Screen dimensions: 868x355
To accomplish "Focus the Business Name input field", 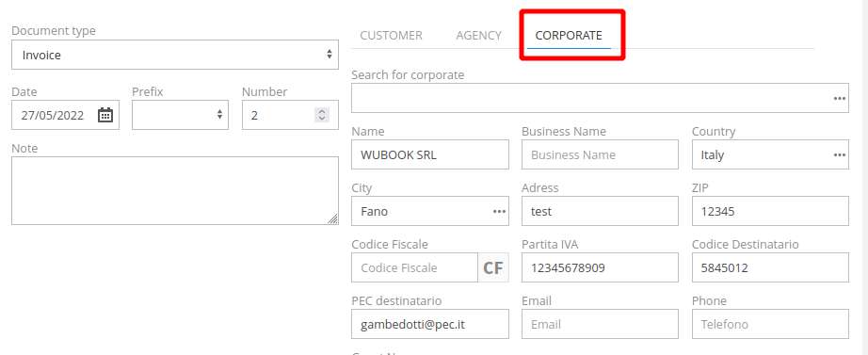I will (600, 154).
